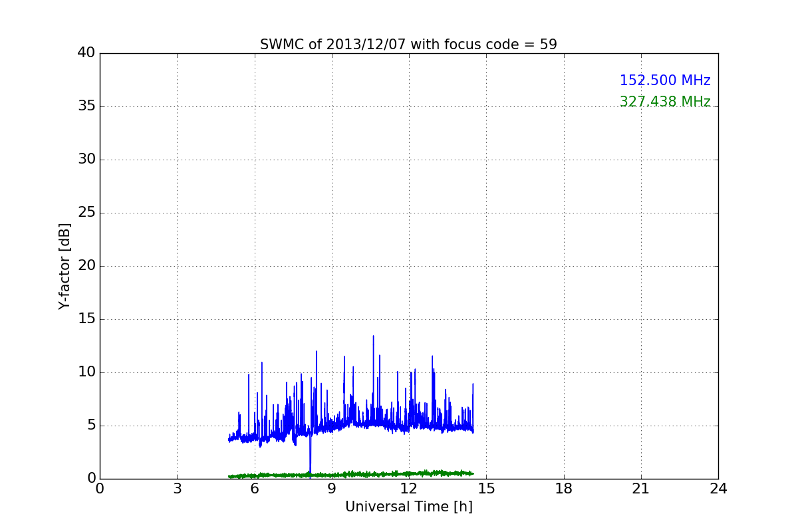The width and height of the screenshot is (798, 532).
Task: Click the x-axis tick label '24'
Action: click(x=718, y=488)
